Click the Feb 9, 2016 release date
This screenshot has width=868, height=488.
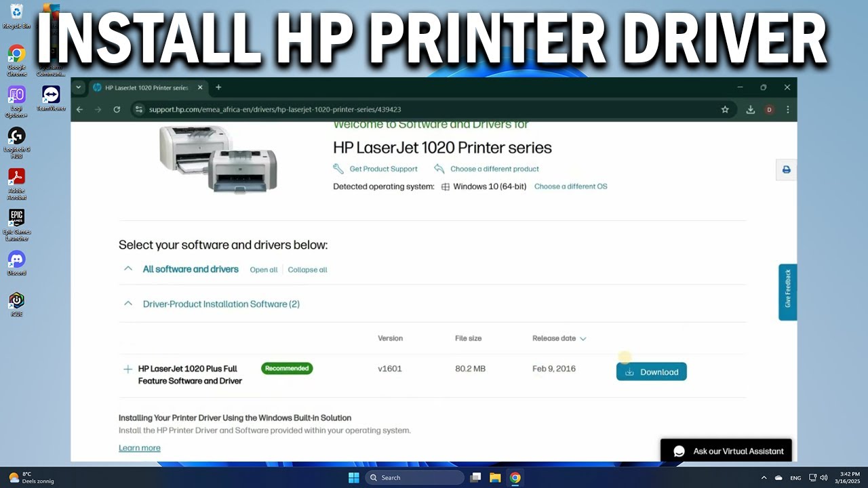click(x=554, y=369)
